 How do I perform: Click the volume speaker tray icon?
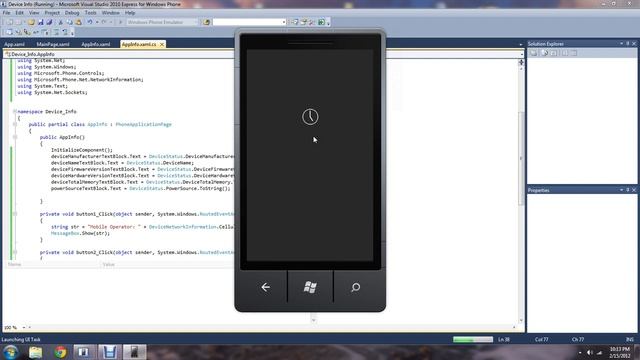click(x=589, y=352)
